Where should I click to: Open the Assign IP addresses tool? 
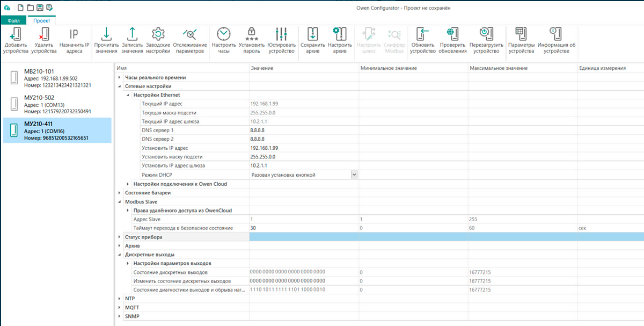tap(74, 34)
